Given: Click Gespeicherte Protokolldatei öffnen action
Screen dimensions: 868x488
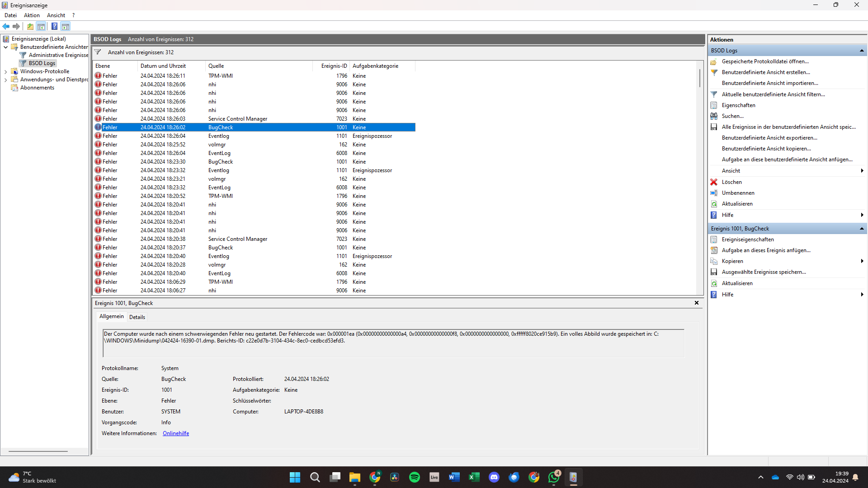Looking at the screenshot, I should [765, 61].
